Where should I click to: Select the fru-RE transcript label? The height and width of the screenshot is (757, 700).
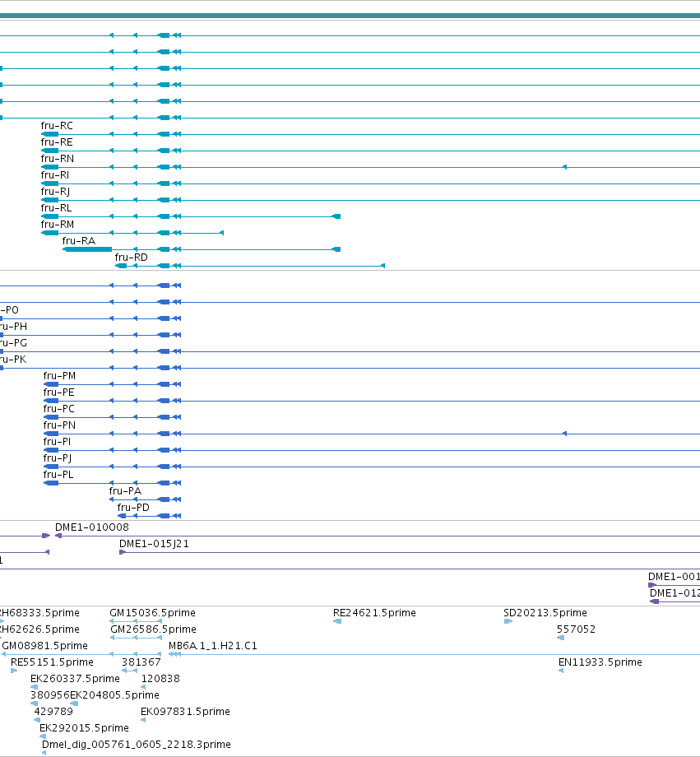tap(57, 142)
